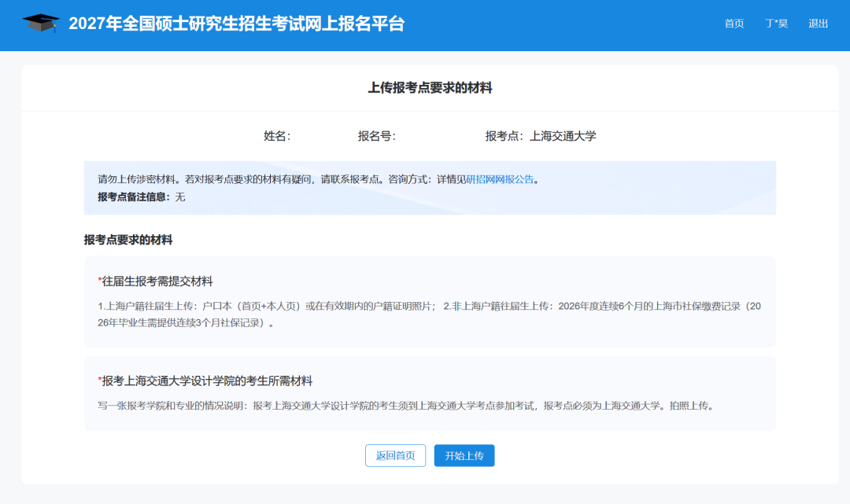
Task: Click the platform title 2027年全国硕士研究生招生考试网上报名平台
Action: 236,24
